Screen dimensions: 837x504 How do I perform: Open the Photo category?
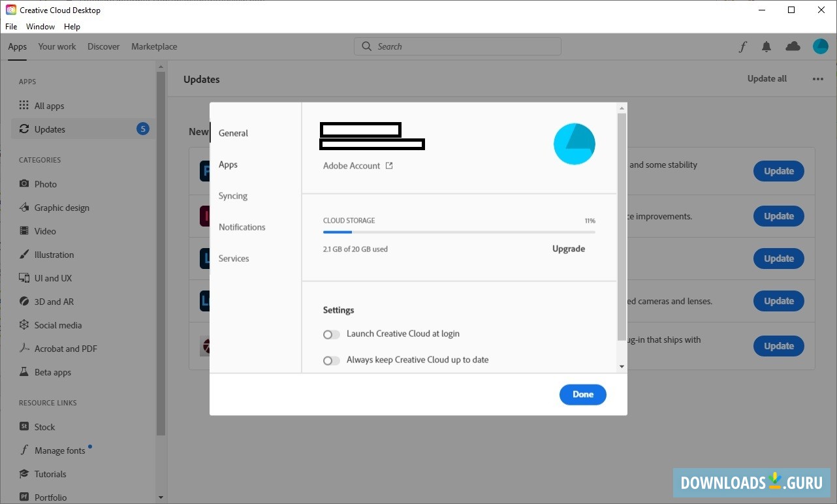(x=45, y=183)
